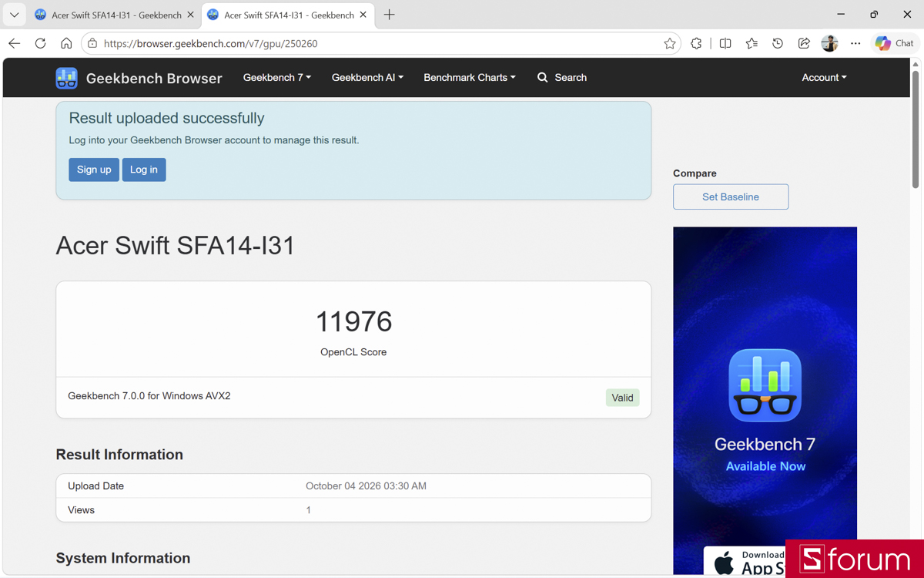This screenshot has height=578, width=924.
Task: Click the Valid status badge
Action: tap(622, 398)
